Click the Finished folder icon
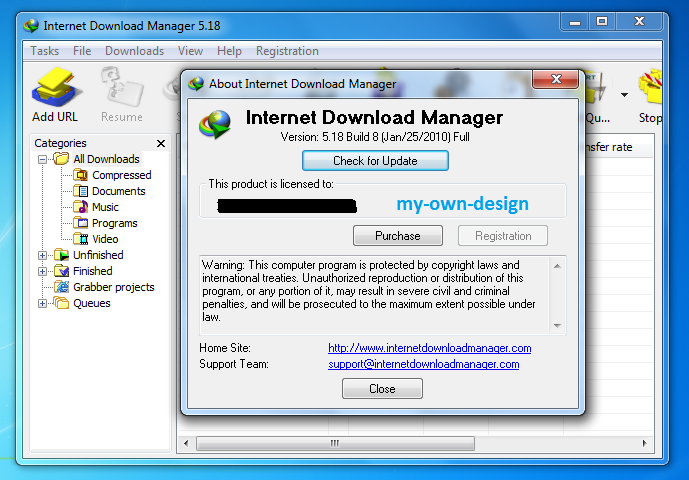689x480 pixels. (62, 271)
